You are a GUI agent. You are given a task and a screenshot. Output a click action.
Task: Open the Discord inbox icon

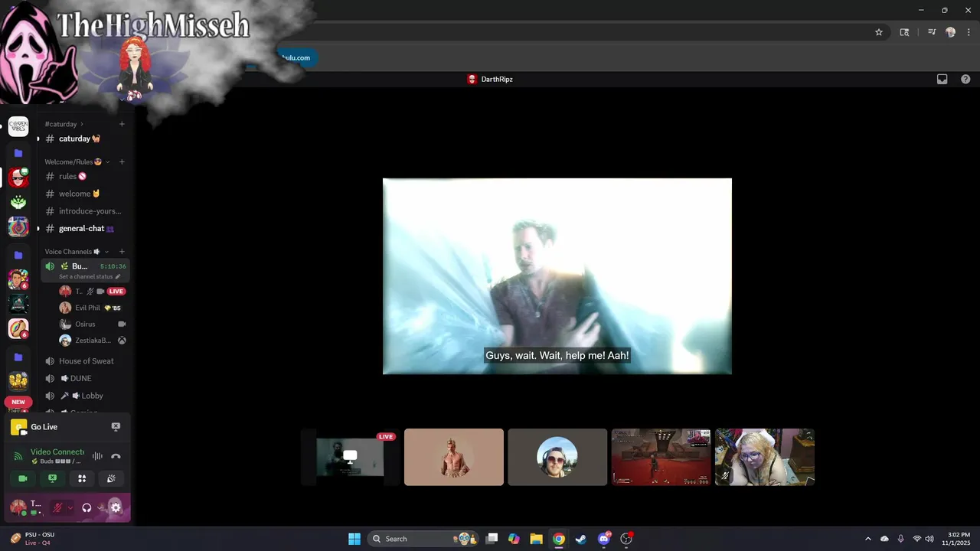point(942,79)
